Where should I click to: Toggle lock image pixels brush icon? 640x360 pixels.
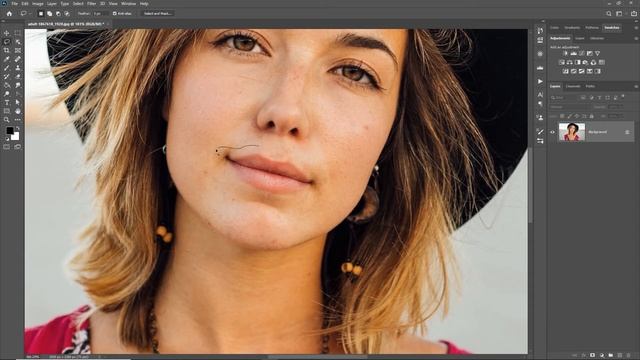coord(570,116)
